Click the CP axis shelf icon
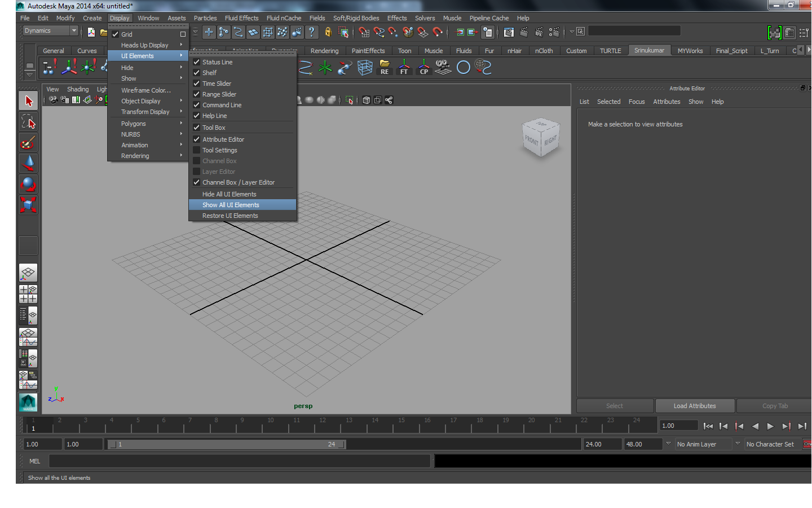The width and height of the screenshot is (812, 508). (424, 68)
